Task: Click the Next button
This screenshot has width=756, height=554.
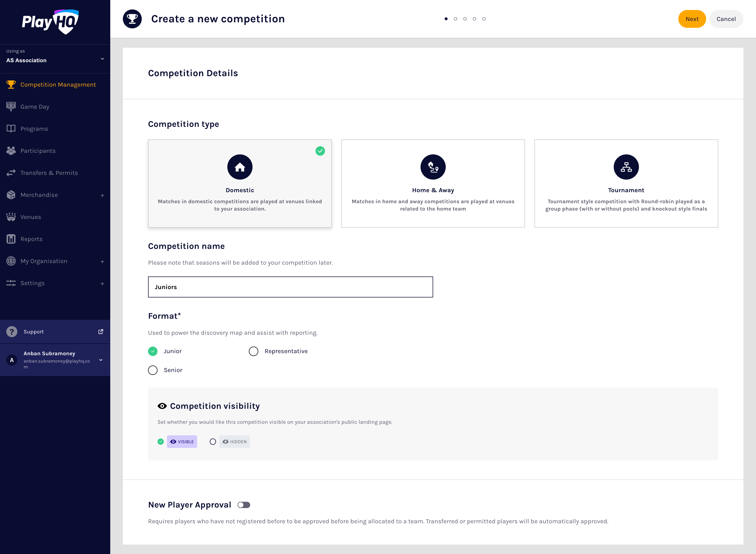Action: pos(692,19)
